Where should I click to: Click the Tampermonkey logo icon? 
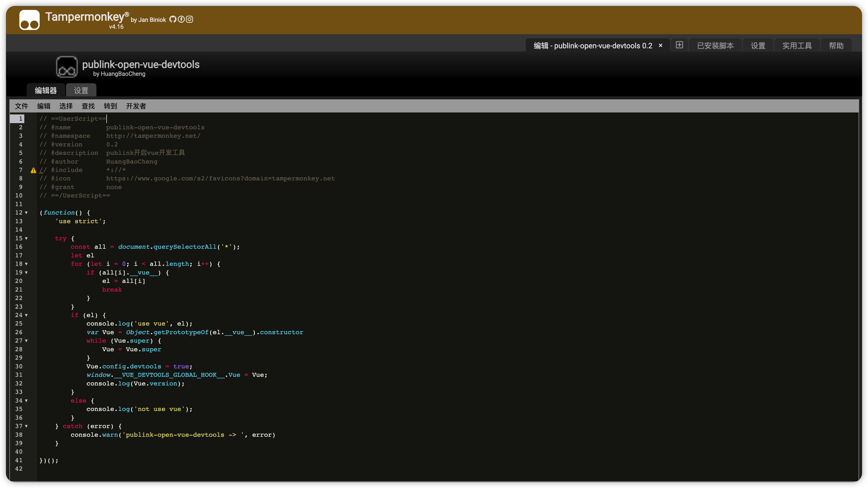[29, 20]
